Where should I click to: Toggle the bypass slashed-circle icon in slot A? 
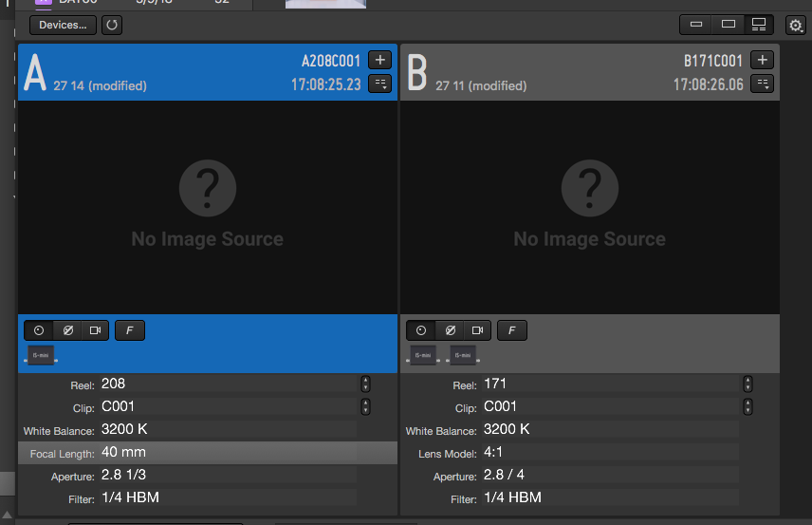click(x=68, y=330)
